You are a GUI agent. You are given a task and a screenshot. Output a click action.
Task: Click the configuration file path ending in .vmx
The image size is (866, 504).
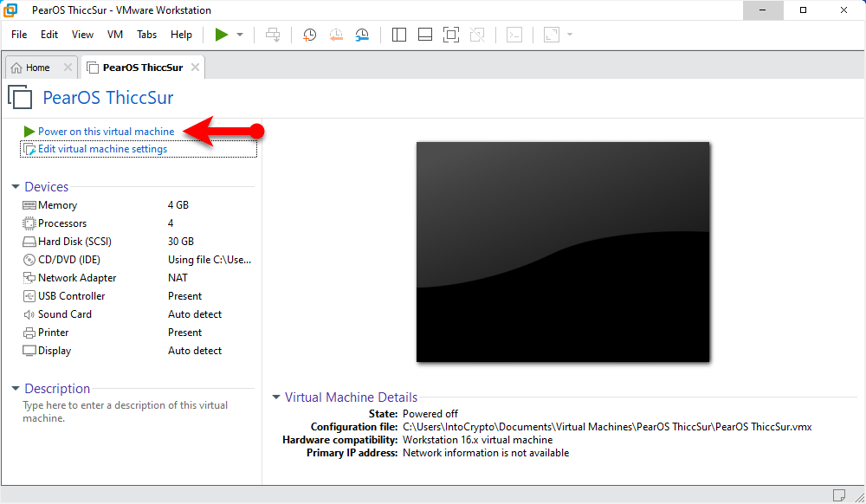[x=607, y=427]
